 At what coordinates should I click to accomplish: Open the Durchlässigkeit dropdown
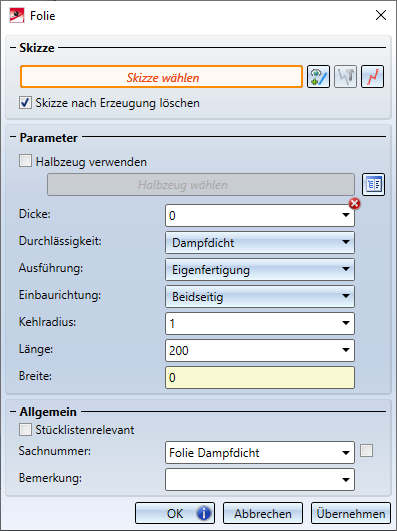tap(260, 242)
